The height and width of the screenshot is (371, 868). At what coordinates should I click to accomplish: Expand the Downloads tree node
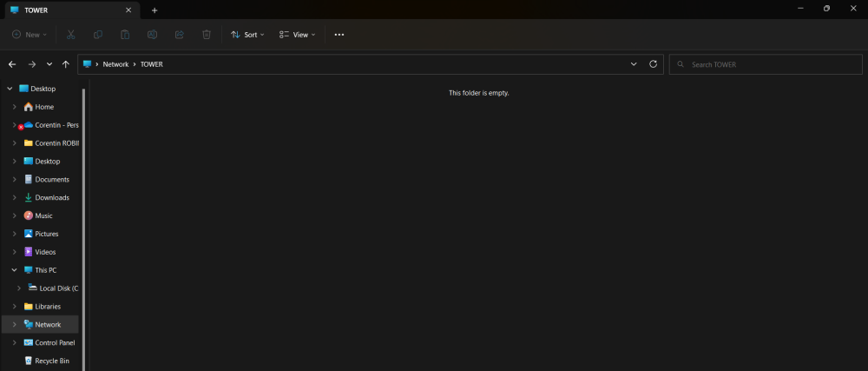(15, 198)
